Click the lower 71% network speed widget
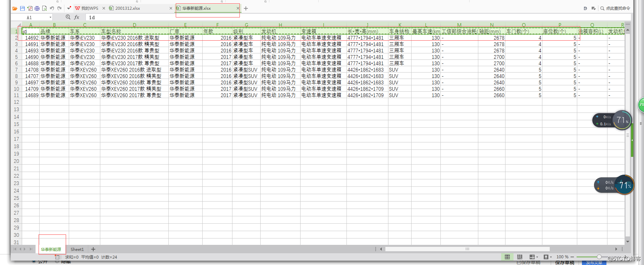This screenshot has height=265, width=644. 614,185
